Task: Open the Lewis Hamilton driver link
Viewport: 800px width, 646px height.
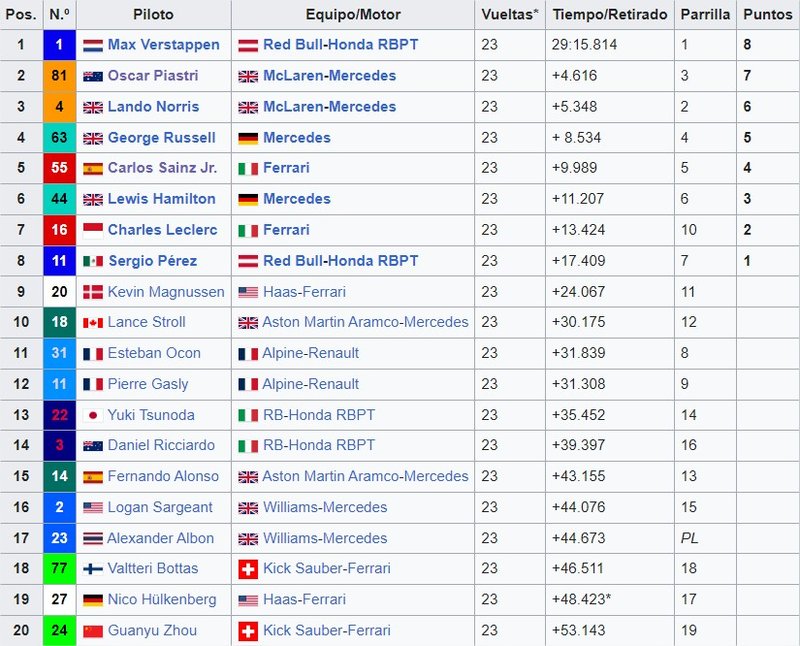Action: tap(161, 198)
